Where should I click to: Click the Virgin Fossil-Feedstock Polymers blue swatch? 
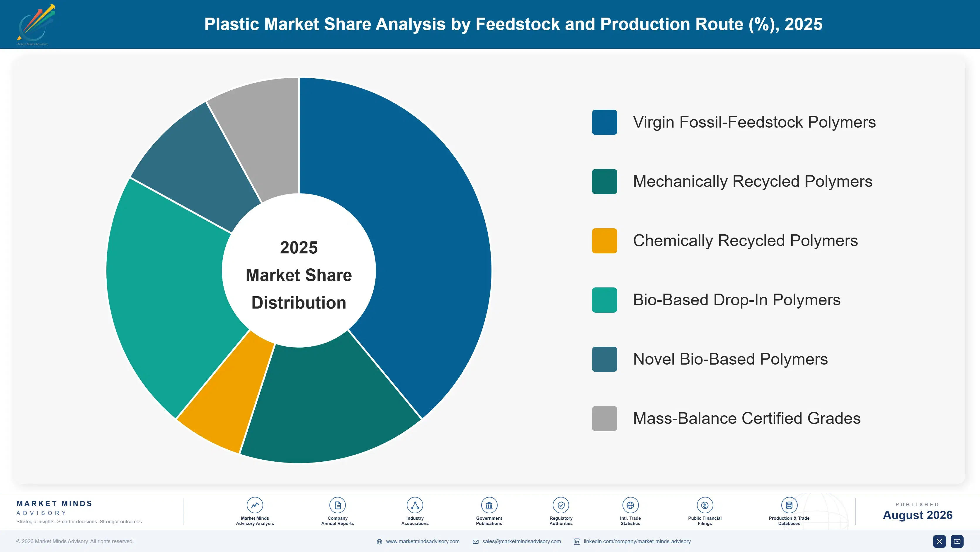[604, 122]
